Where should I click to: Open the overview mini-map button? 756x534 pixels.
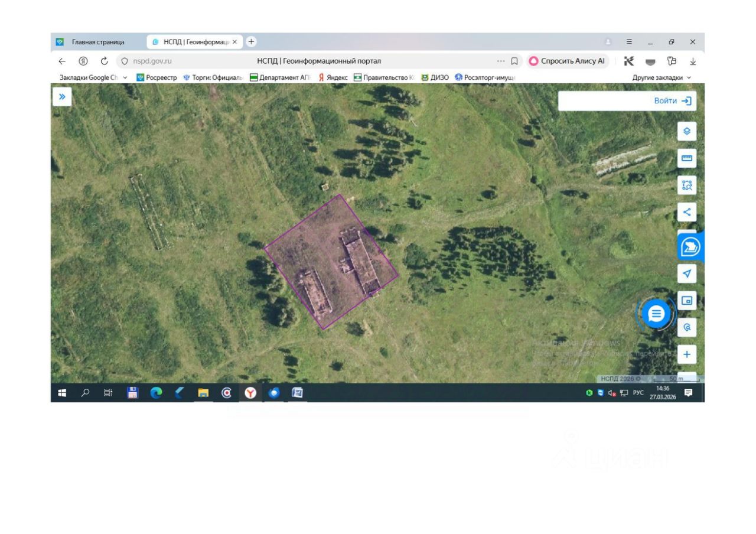pos(687,301)
